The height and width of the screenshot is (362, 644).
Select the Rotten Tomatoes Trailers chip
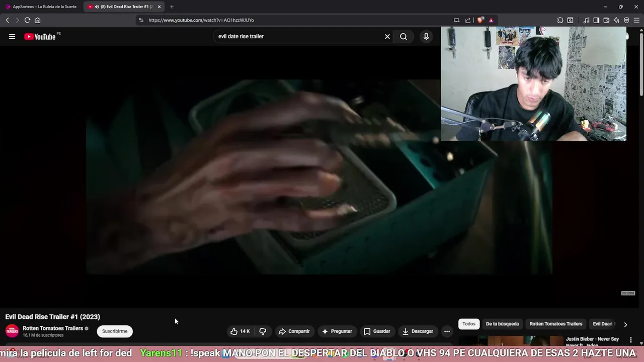click(556, 324)
